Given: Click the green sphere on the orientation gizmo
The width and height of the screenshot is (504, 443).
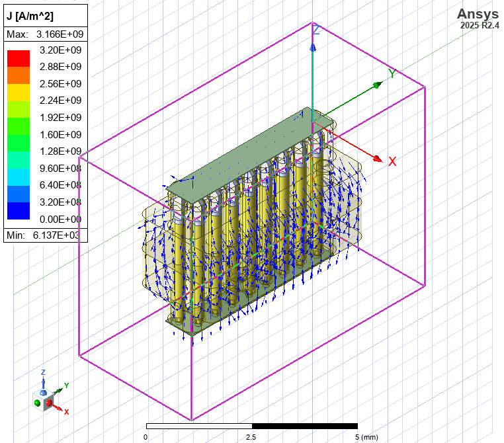Looking at the screenshot, I should pos(37,403).
